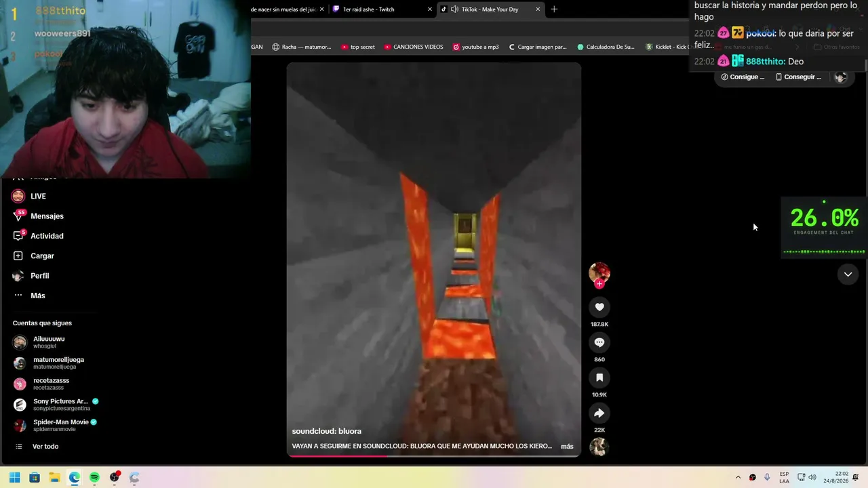Open 'Calculadora De Su...' bookmark
Screen dimensions: 868x488
(606, 47)
